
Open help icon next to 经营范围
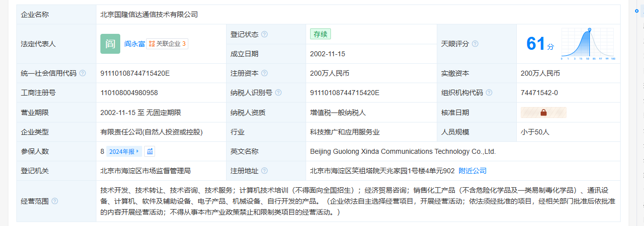tap(55, 201)
